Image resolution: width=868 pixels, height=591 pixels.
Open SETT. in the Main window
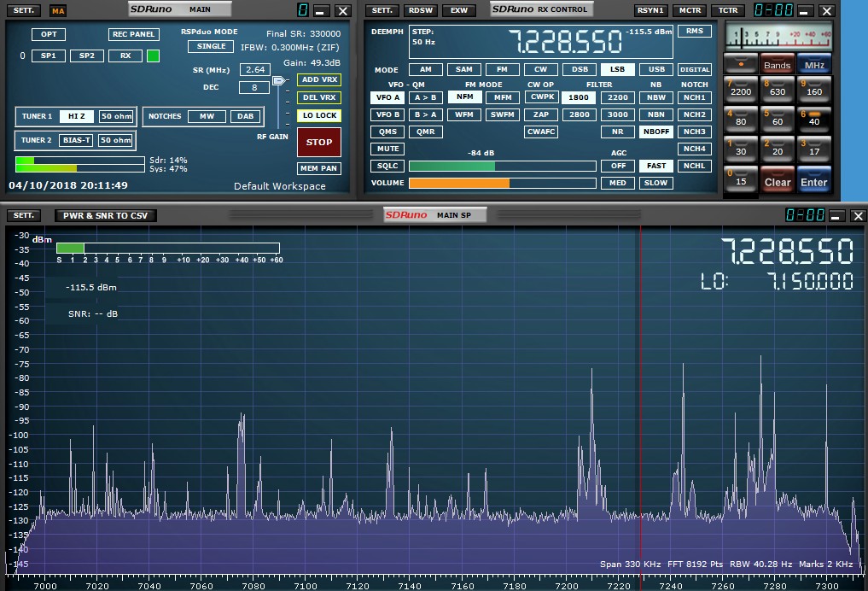24,10
